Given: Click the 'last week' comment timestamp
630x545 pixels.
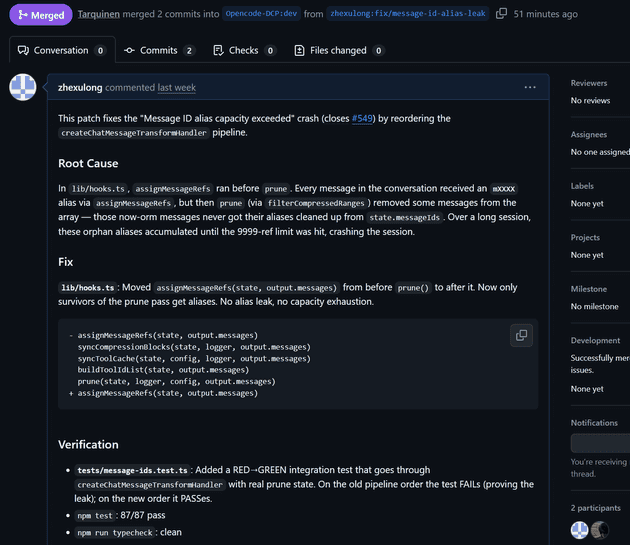Looking at the screenshot, I should click(176, 88).
